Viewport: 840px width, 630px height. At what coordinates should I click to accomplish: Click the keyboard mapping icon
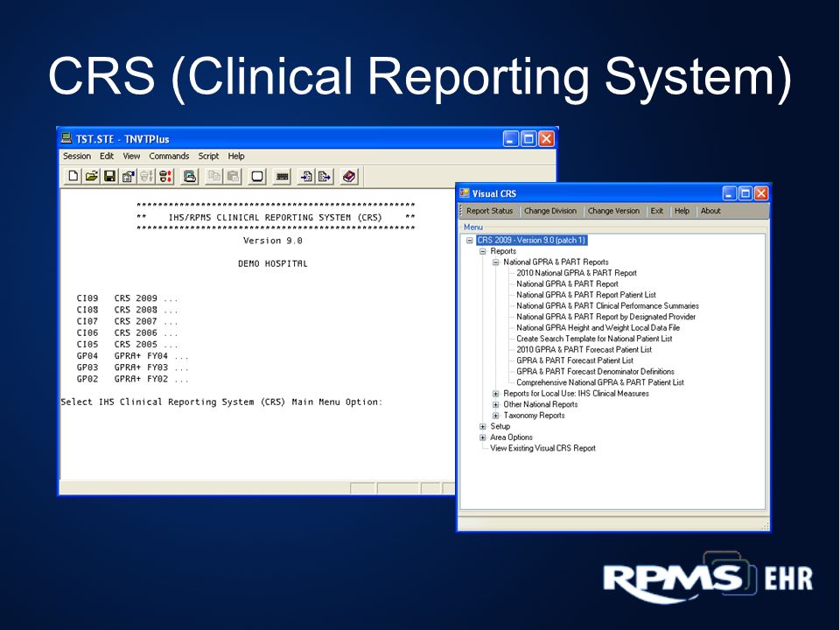[x=282, y=176]
